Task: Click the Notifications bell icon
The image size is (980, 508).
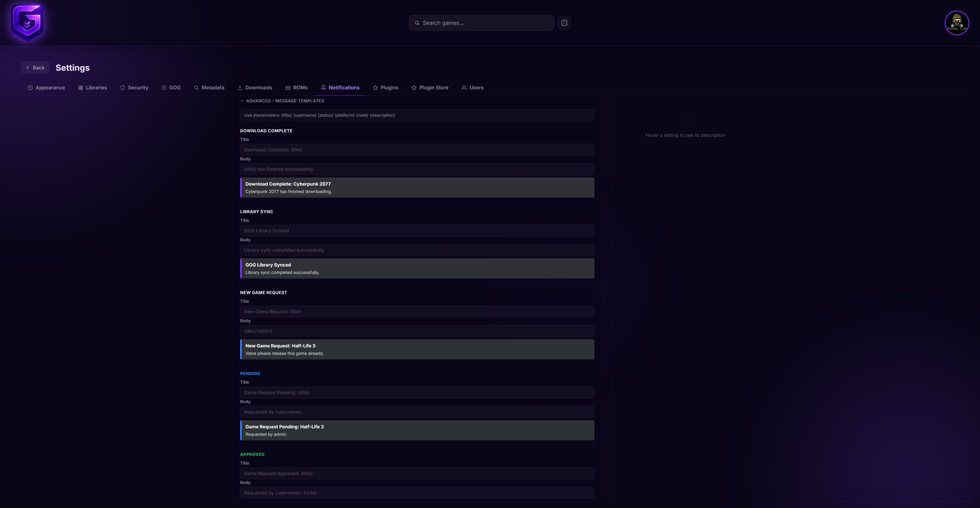Action: [323, 88]
